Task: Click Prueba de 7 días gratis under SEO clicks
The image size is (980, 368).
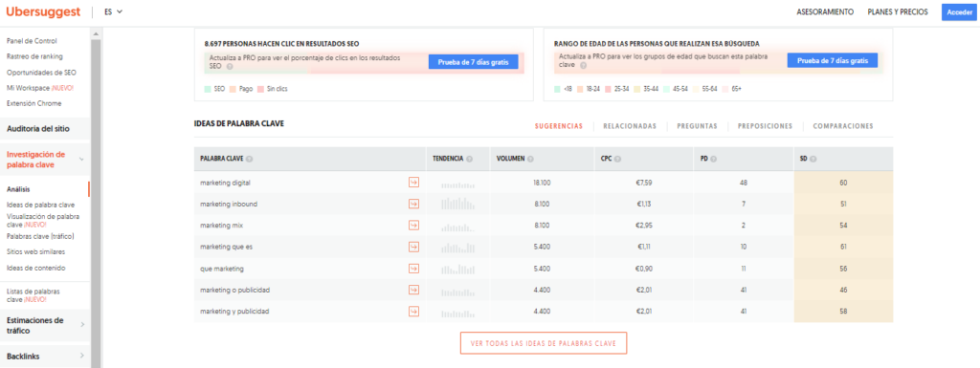Action: coord(473,62)
